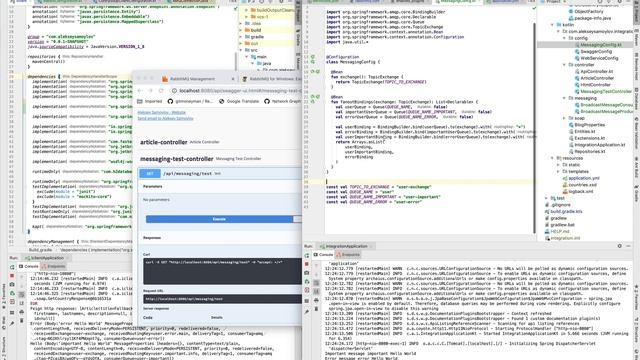
Task: Click the GET method badge for /api/messaging/test
Action: coord(150,173)
